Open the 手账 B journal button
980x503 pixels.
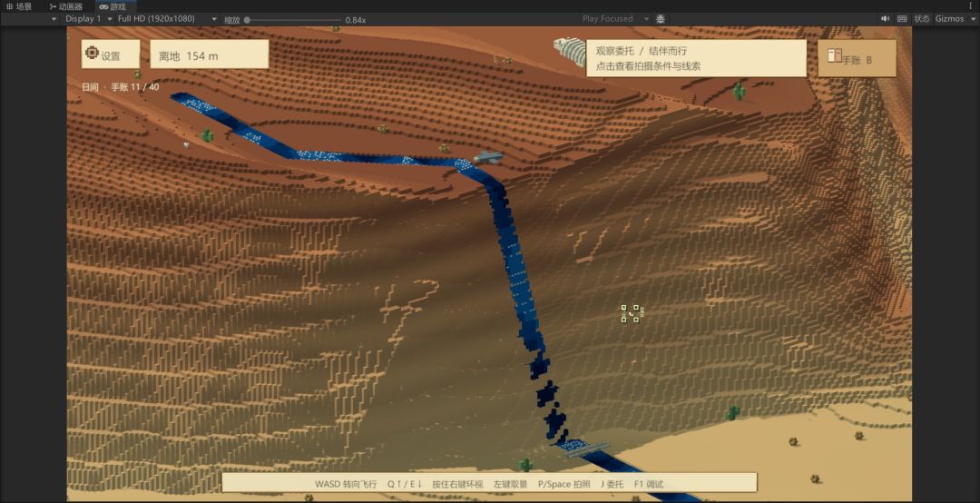857,58
